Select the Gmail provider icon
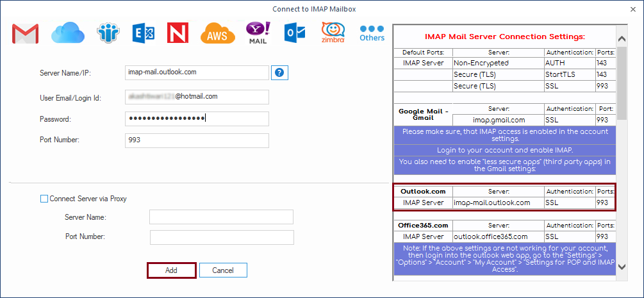This screenshot has height=298, width=644. point(26,33)
